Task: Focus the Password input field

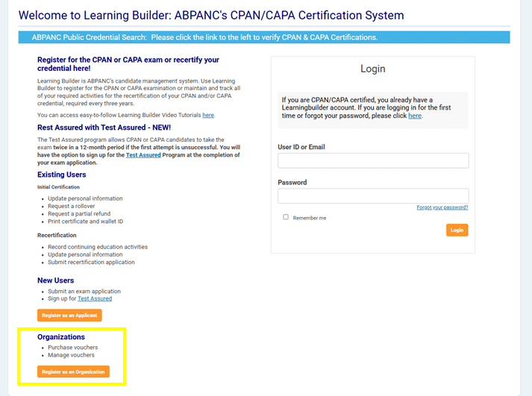Action: coord(373,196)
